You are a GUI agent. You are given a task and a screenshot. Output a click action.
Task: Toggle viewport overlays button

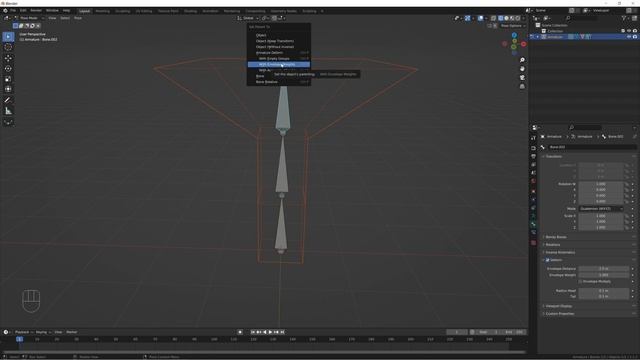point(481,18)
